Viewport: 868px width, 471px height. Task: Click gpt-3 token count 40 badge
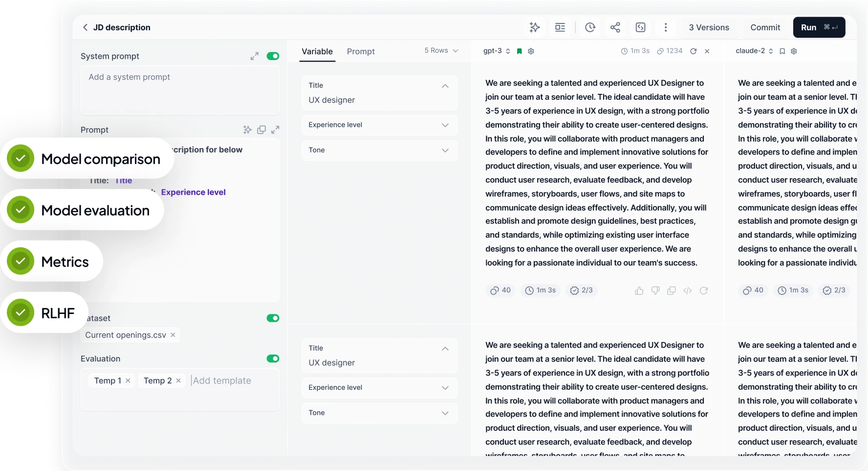coord(500,291)
